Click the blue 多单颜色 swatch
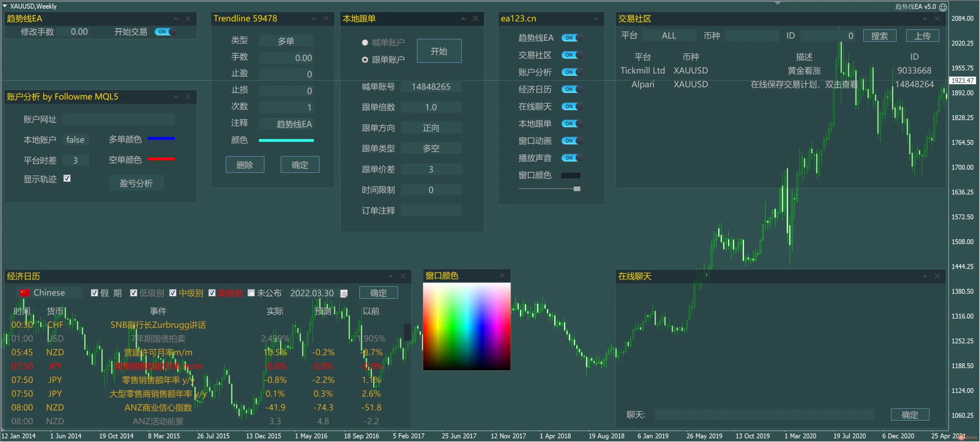The width and height of the screenshot is (980, 442). [161, 138]
